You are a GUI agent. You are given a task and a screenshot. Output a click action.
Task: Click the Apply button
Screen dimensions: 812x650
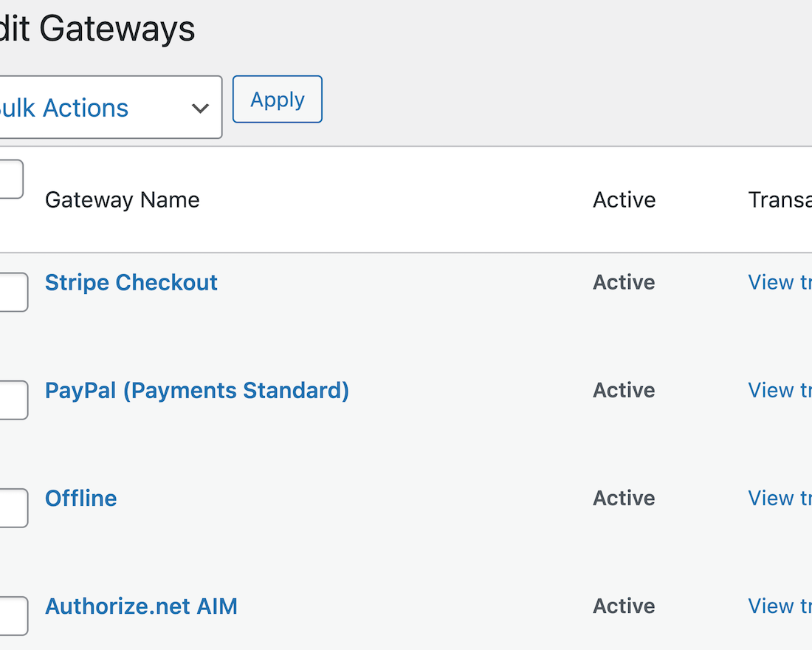click(277, 100)
